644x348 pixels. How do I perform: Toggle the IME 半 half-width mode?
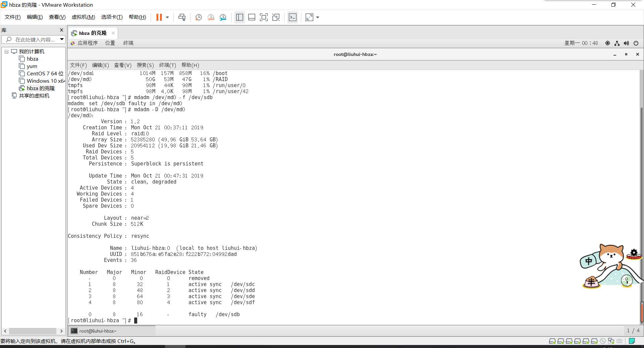point(591,282)
